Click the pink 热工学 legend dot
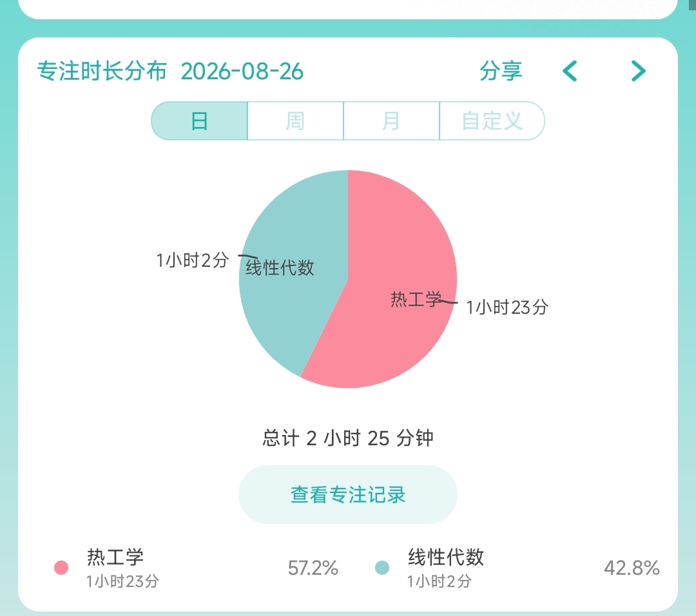This screenshot has width=696, height=616. pyautogui.click(x=61, y=568)
